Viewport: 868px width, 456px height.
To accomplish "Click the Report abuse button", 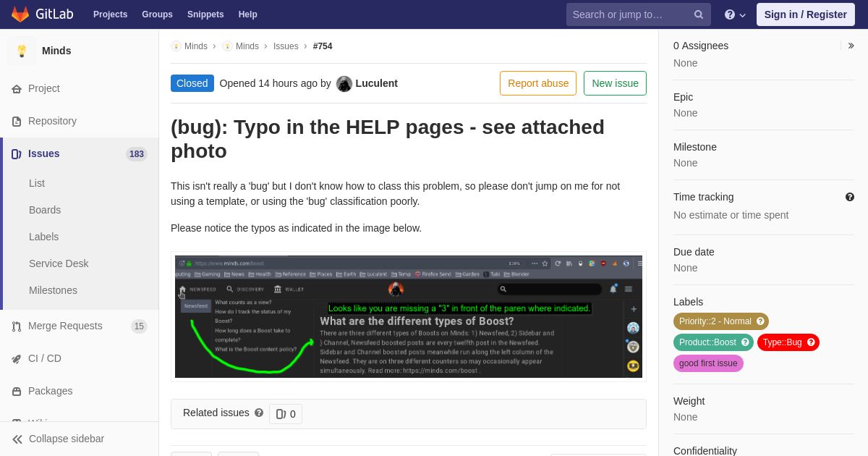I will click(538, 83).
